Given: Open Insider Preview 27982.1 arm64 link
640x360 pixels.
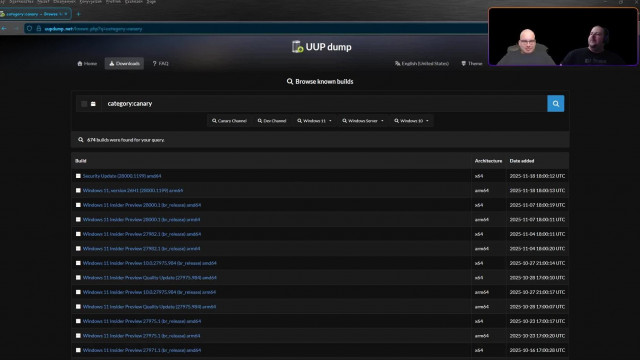Looking at the screenshot, I should pos(141,249).
